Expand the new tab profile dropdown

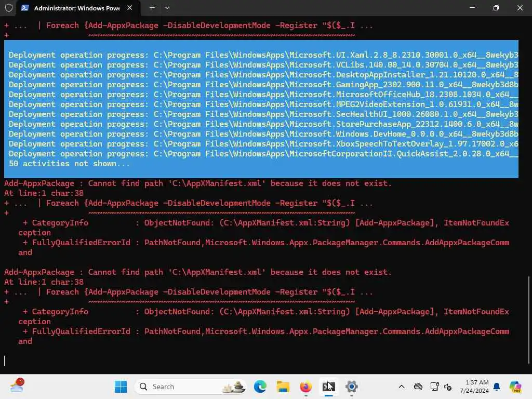(167, 8)
